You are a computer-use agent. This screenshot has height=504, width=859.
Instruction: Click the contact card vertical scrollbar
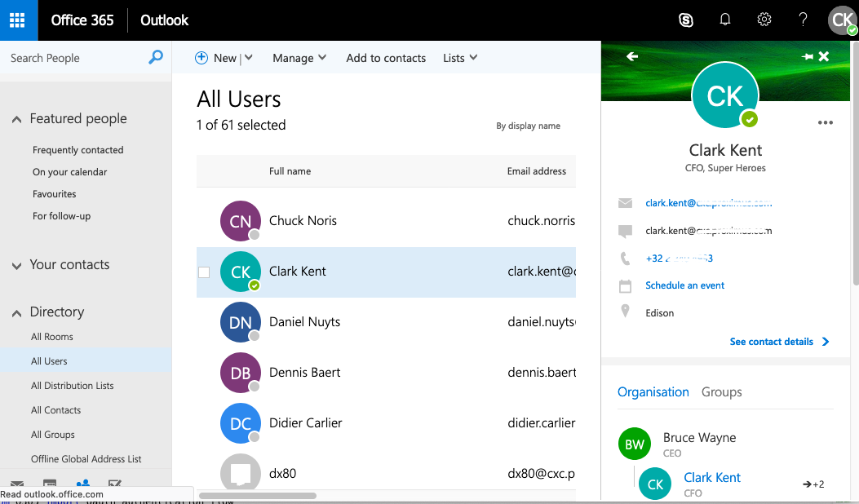[856, 165]
